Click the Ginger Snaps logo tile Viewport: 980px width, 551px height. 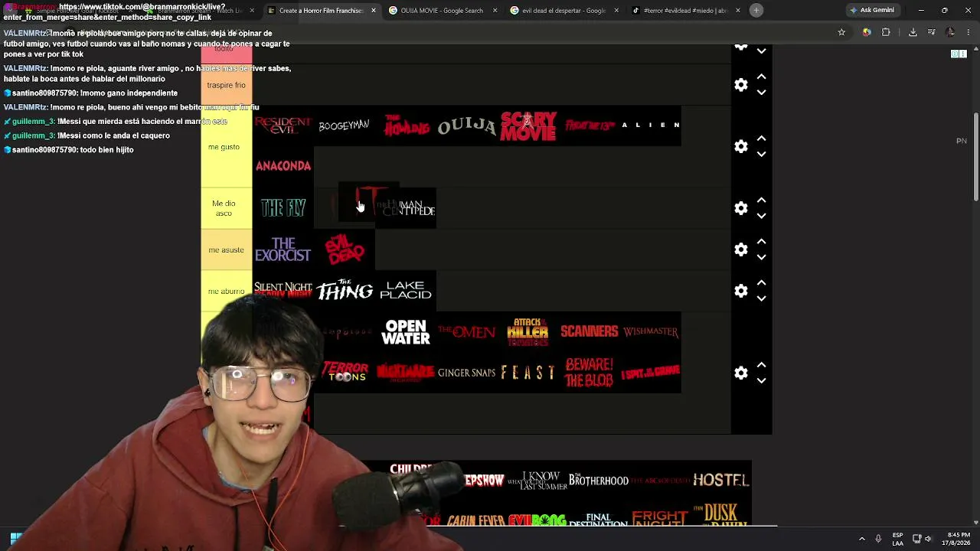tap(467, 373)
